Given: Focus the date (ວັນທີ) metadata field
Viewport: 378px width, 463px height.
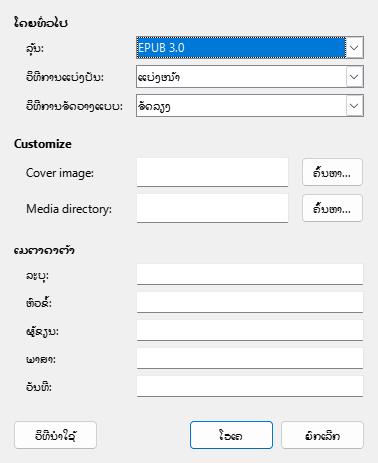Looking at the screenshot, I should click(x=250, y=386).
